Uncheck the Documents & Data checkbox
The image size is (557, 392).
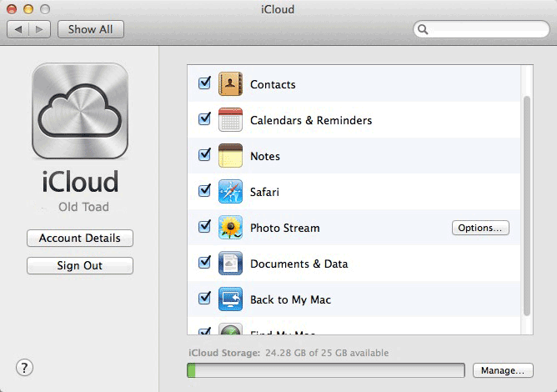point(204,262)
